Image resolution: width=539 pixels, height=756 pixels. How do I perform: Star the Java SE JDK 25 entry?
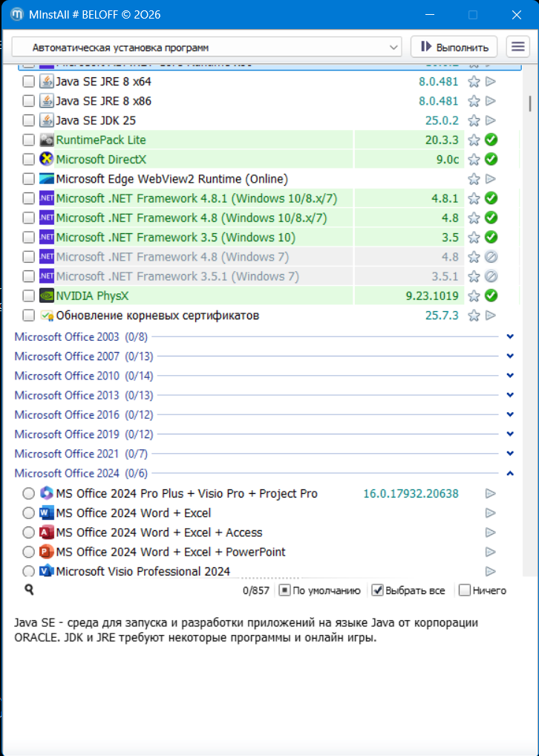[474, 120]
